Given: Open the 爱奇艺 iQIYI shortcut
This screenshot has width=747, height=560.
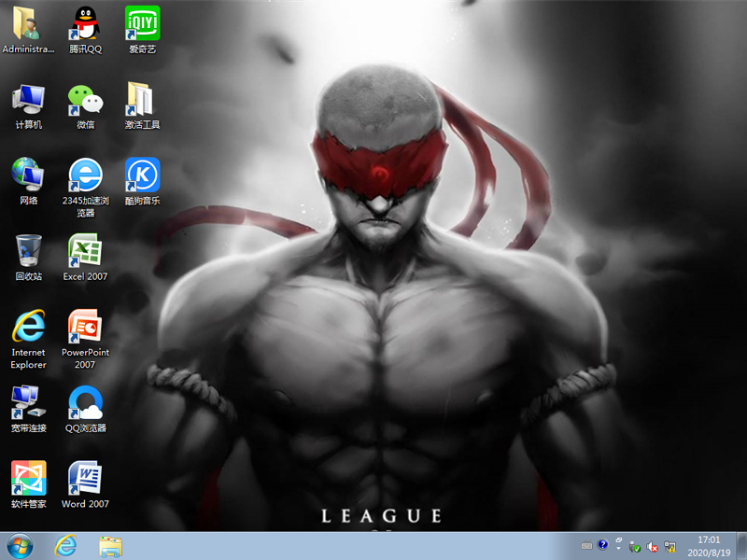Looking at the screenshot, I should tap(143, 30).
